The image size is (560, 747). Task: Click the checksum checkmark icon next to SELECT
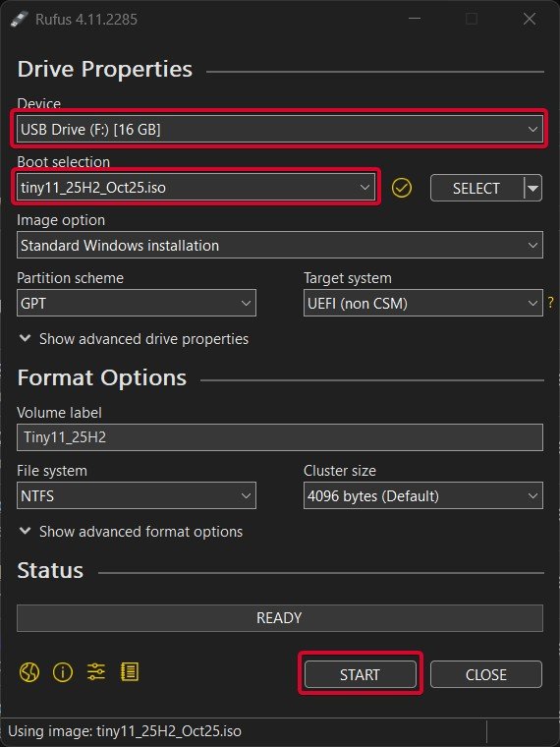coord(402,188)
